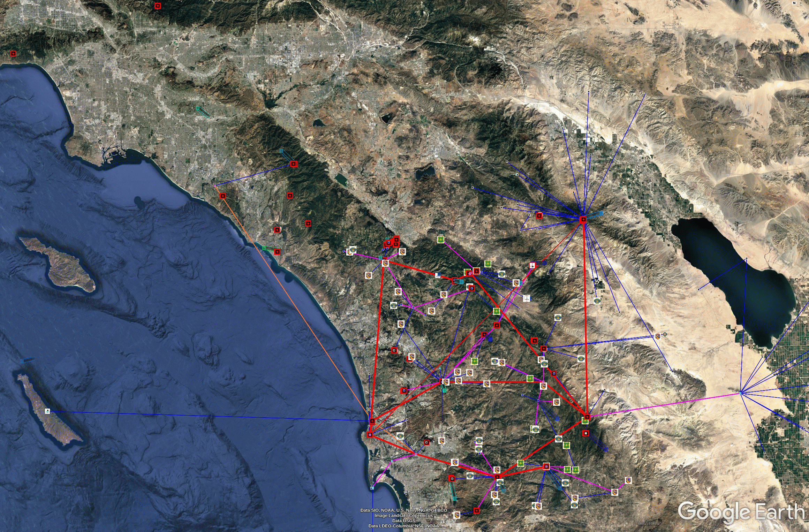Click the red marker on the coast at the far-left edge

point(13,53)
